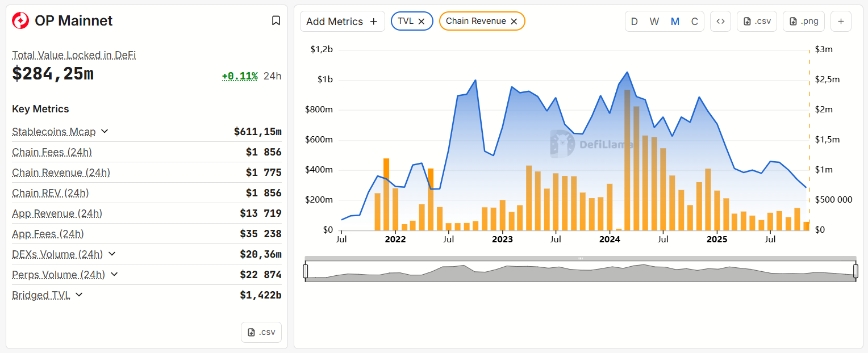The height and width of the screenshot is (353, 868).
Task: Expand the Stablecoins Mcap breakdown
Action: 104,131
